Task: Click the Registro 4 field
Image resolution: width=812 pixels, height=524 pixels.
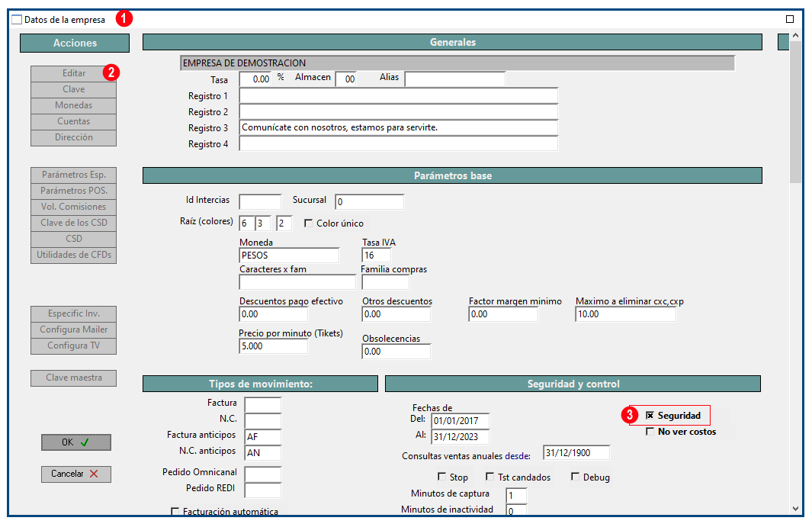Action: tap(398, 143)
